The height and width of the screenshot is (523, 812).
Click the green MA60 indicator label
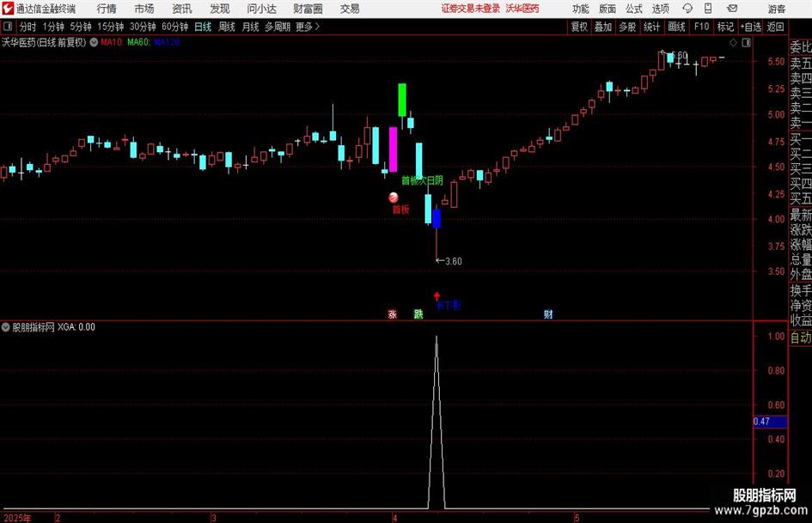(x=139, y=42)
